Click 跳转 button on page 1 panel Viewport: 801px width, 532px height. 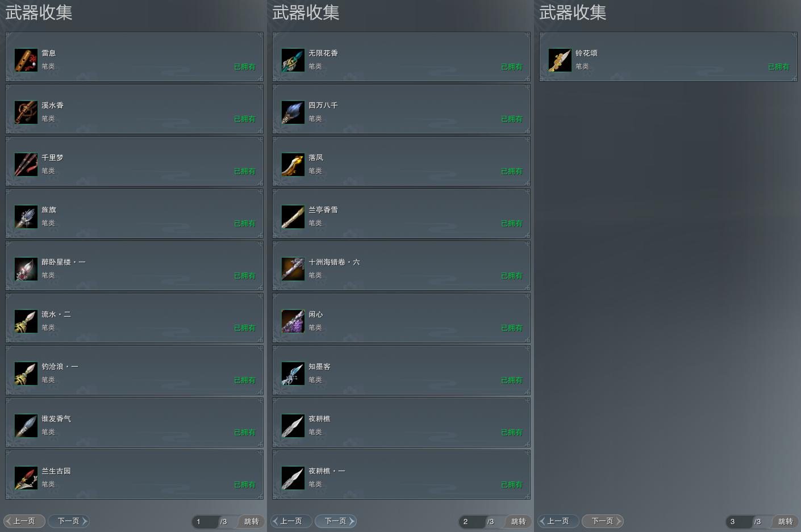point(251,521)
